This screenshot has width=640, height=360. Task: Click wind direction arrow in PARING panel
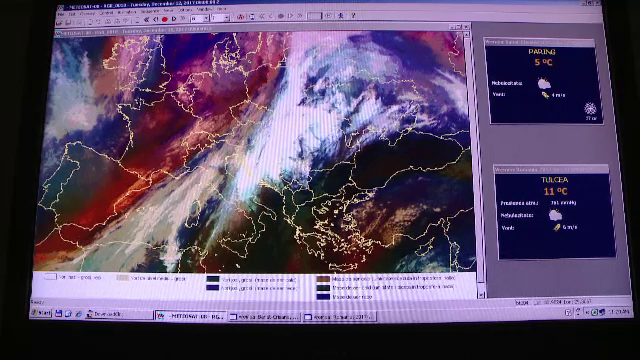545,95
